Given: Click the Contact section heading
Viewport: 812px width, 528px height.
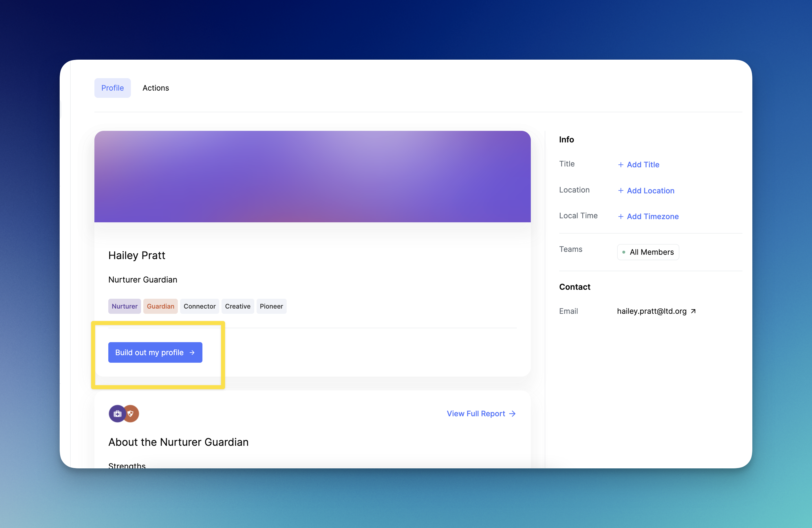Looking at the screenshot, I should click(x=575, y=287).
